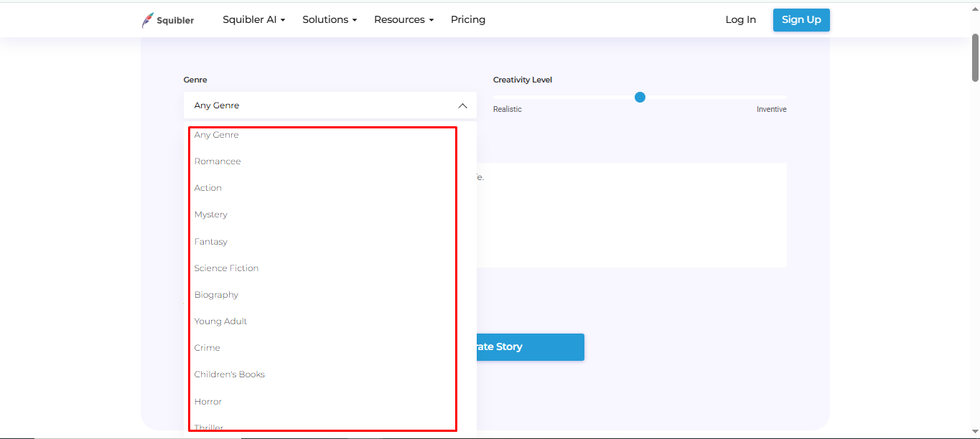Viewport: 980px width, 439px height.
Task: Choose Children's Books from genre list
Action: pos(229,374)
